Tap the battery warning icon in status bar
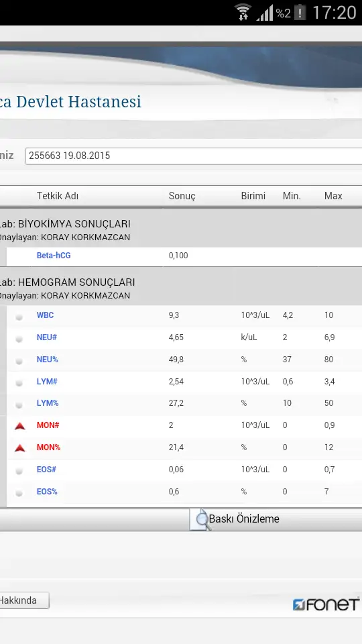 300,12
